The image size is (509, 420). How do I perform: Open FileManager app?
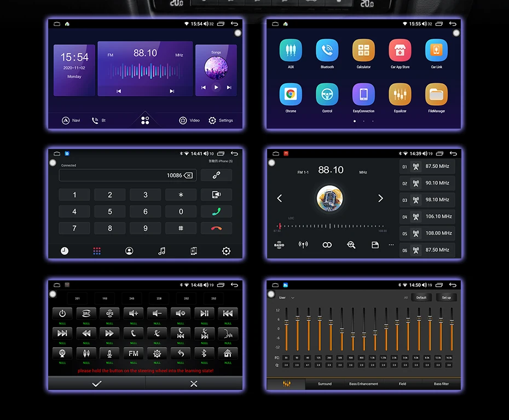click(436, 95)
